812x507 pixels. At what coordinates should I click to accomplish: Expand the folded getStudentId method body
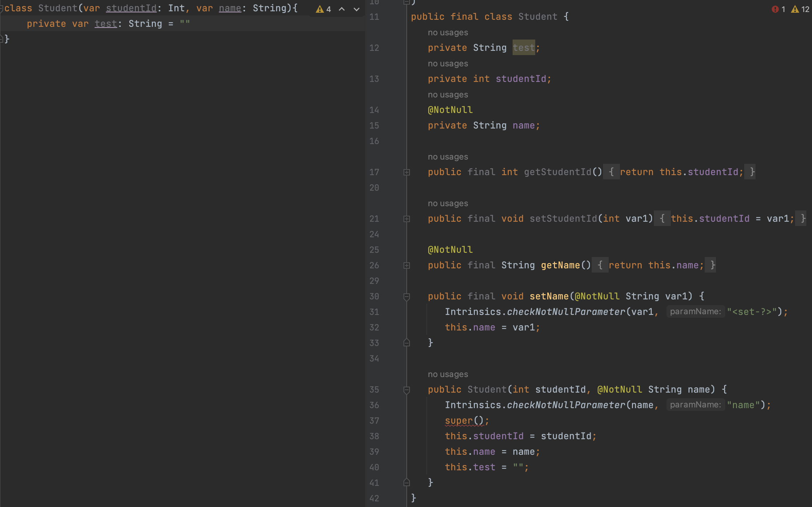point(406,172)
